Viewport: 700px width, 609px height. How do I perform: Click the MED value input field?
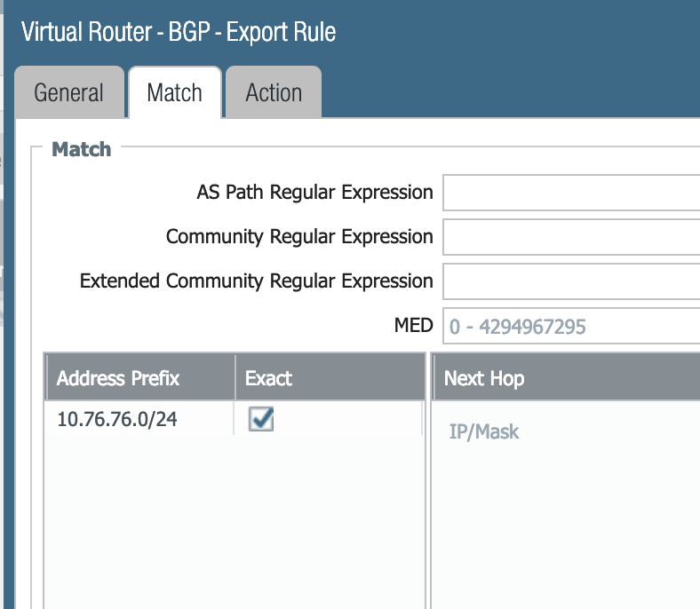pyautogui.click(x=570, y=327)
